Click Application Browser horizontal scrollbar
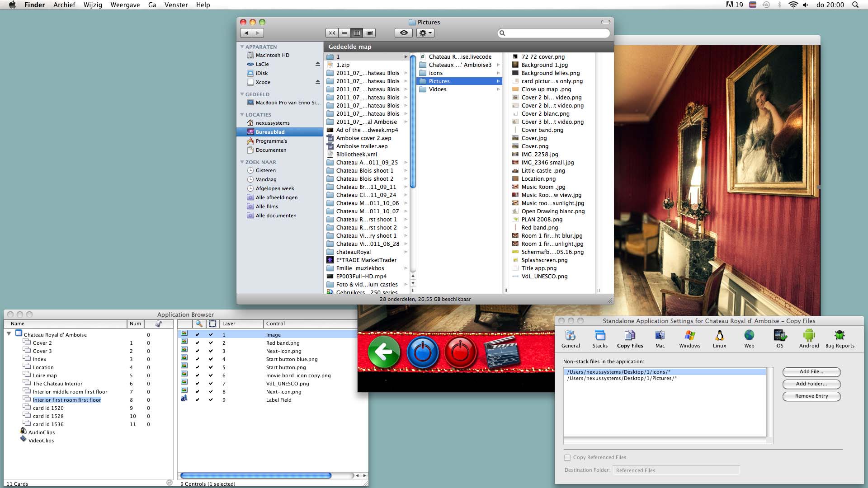Viewport: 868px width, 488px height. pyautogui.click(x=256, y=476)
